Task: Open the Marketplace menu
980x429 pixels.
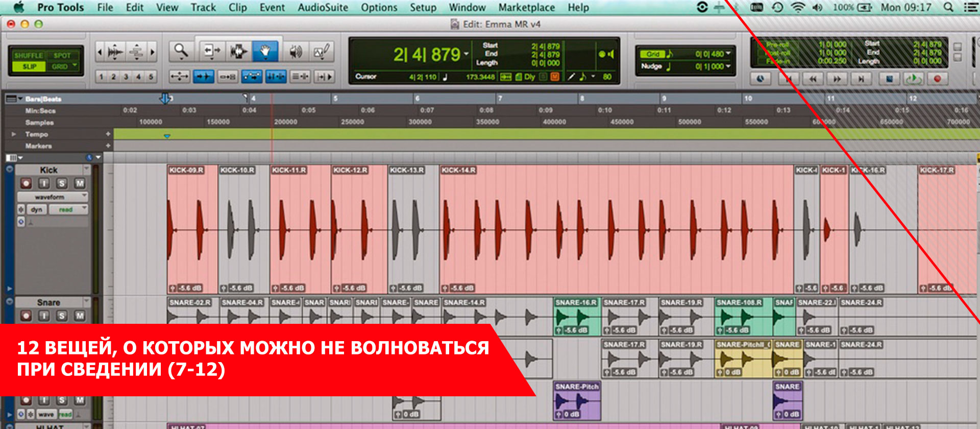Action: pyautogui.click(x=526, y=7)
